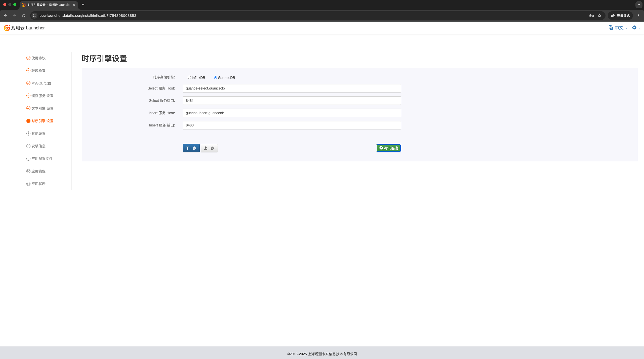
Task: Open Chrome three-dot menu
Action: click(x=638, y=16)
